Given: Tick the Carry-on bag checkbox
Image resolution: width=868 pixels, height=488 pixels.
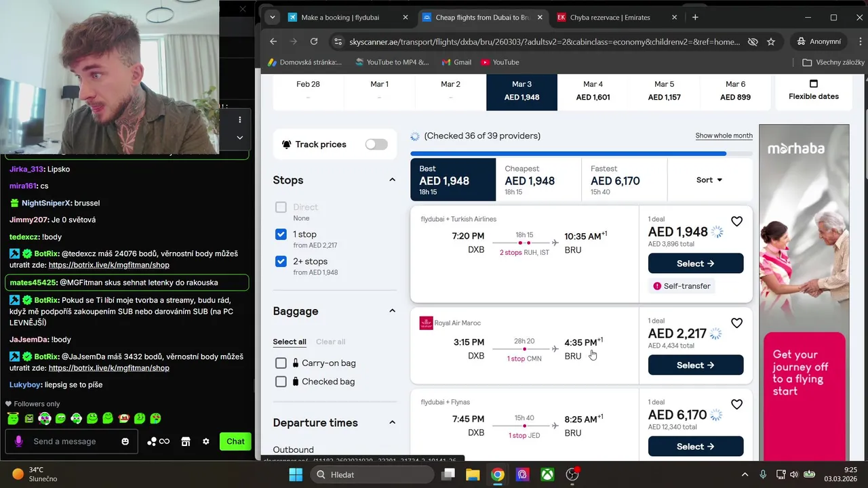Looking at the screenshot, I should click(281, 363).
